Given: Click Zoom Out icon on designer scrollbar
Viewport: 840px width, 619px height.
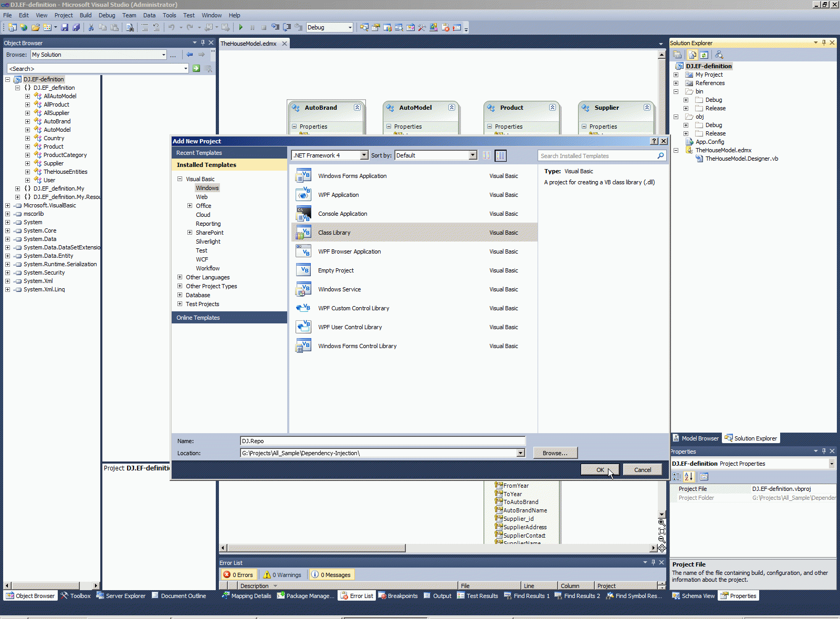Looking at the screenshot, I should tap(661, 540).
